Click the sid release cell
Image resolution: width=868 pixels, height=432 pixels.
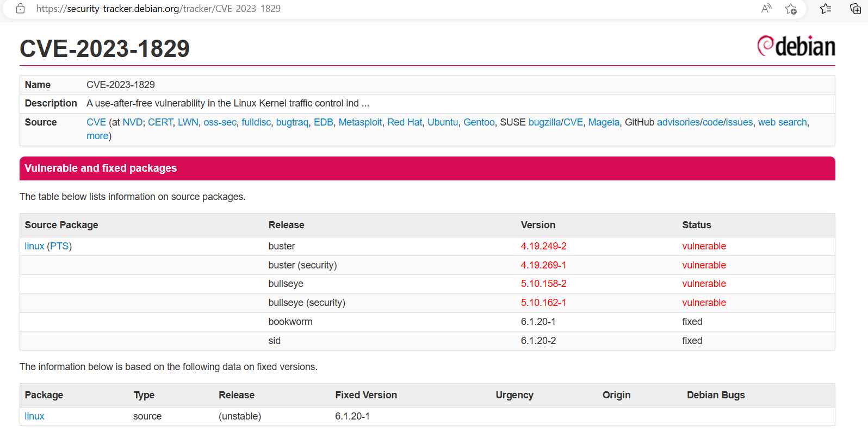click(x=275, y=341)
